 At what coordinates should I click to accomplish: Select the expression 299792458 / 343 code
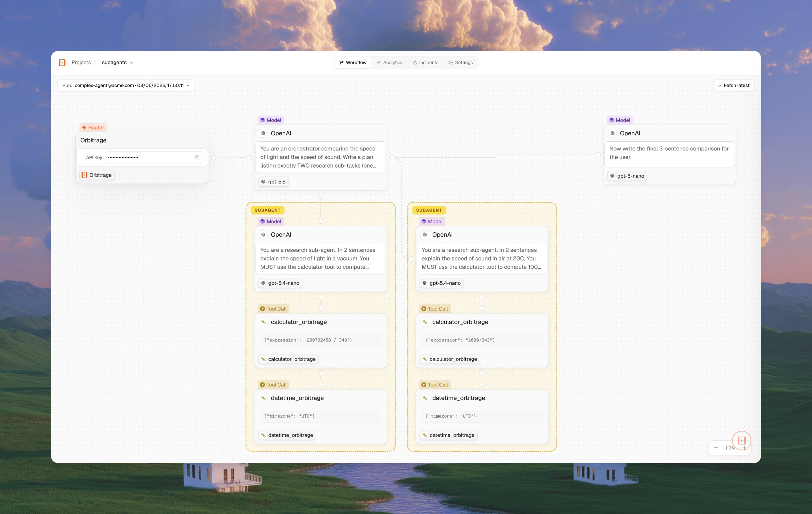pos(320,340)
